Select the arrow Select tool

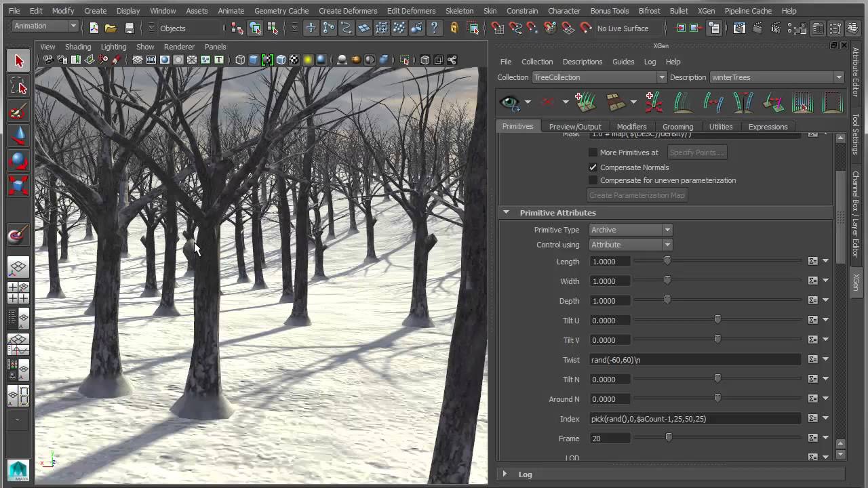(18, 61)
